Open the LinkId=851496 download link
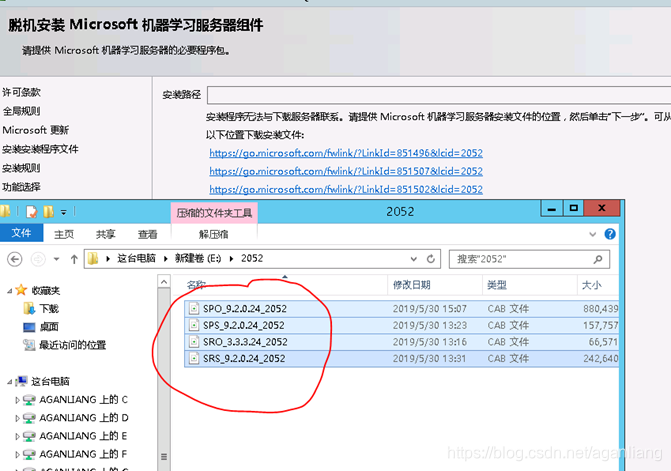Screen dimensions: 671x471 (x=346, y=153)
